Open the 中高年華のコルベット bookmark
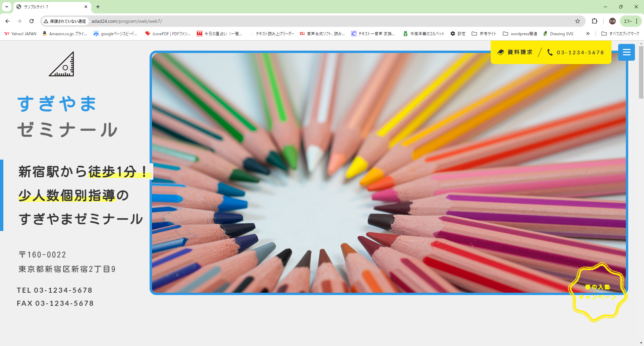The image size is (644, 346). pyautogui.click(x=424, y=34)
